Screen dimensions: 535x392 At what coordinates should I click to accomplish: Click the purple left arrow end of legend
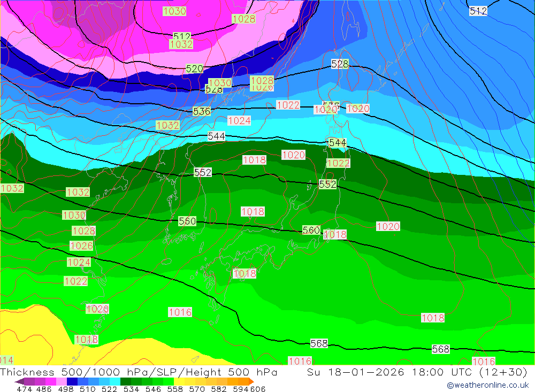point(19,381)
